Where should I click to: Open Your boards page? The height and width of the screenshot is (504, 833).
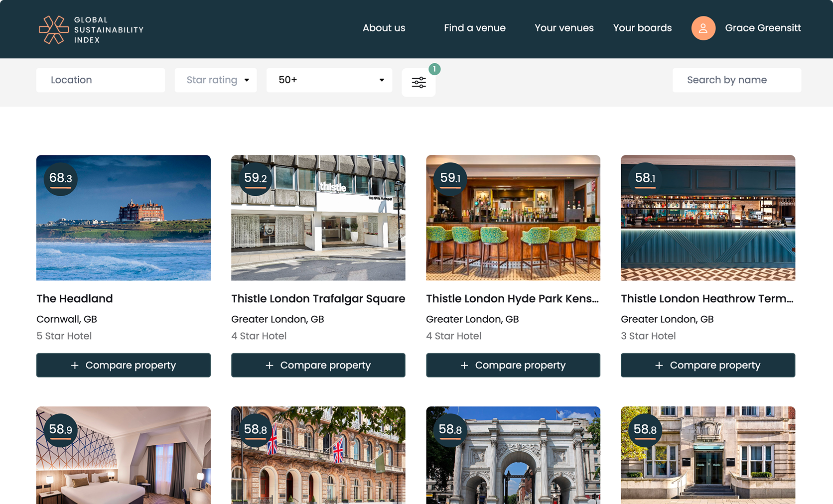(x=642, y=28)
